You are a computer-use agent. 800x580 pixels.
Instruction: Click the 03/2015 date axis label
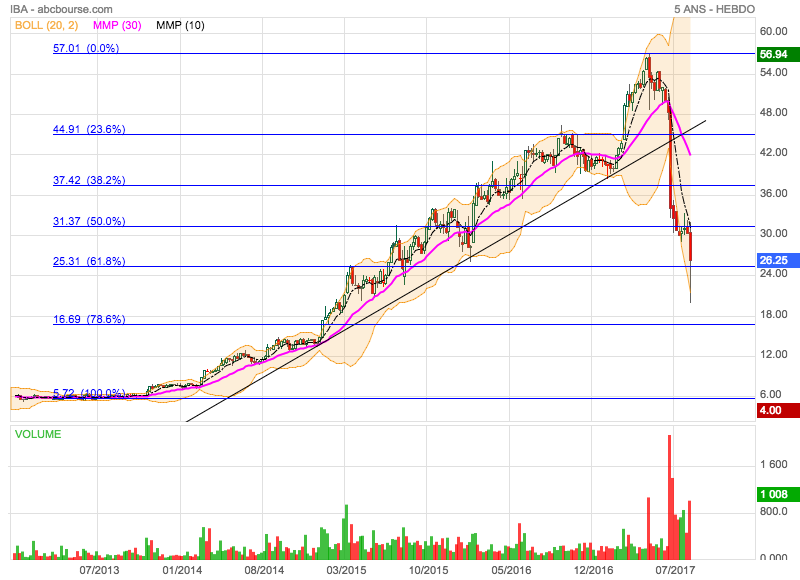346,570
